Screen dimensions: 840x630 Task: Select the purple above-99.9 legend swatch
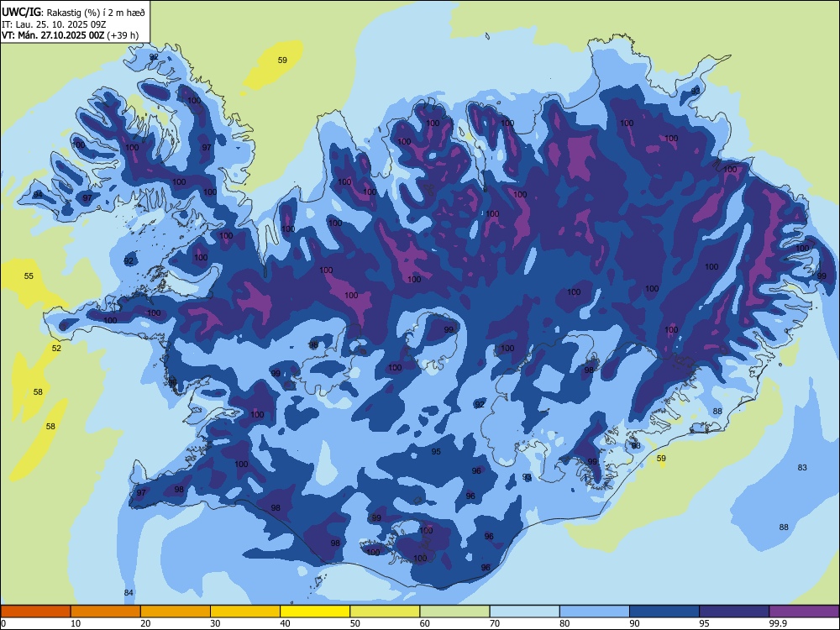point(804,612)
